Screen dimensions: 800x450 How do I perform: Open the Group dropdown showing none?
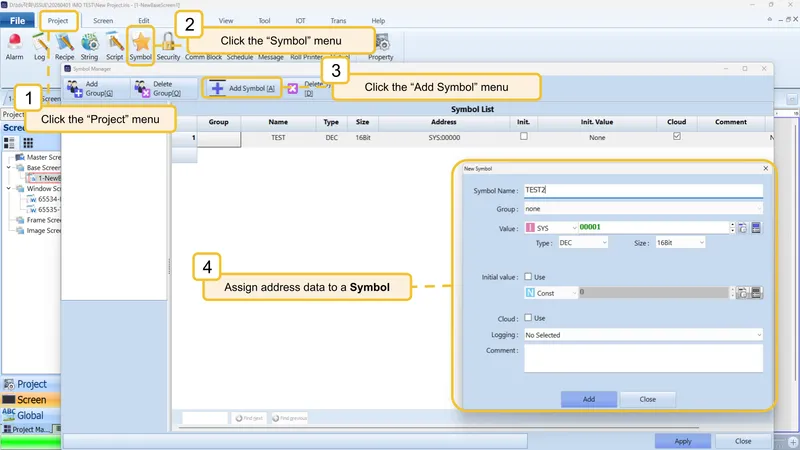(643, 209)
